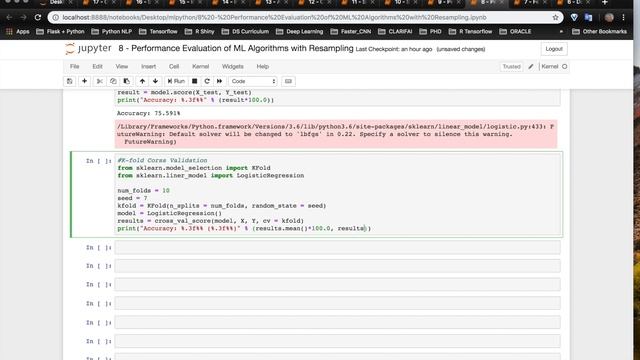The height and width of the screenshot is (360, 640).
Task: Click the Jupyter logo
Action: click(x=88, y=49)
